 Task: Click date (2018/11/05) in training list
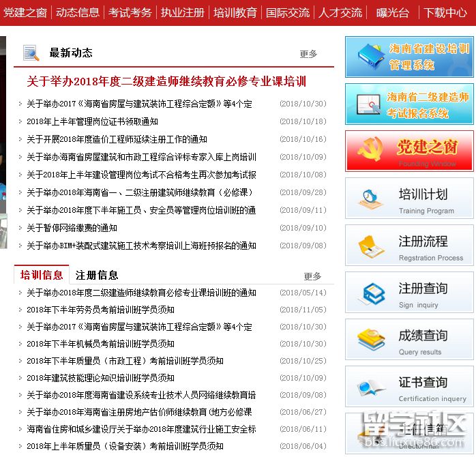[303, 310]
